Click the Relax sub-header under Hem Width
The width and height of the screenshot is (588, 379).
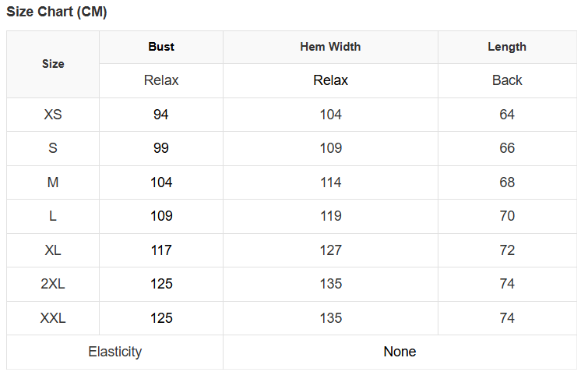330,80
